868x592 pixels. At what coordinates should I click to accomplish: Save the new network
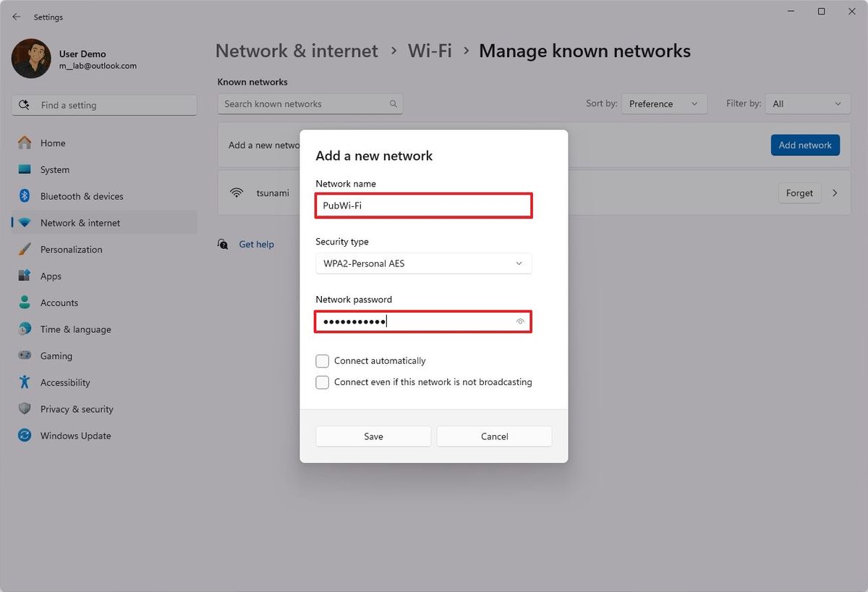tap(373, 436)
